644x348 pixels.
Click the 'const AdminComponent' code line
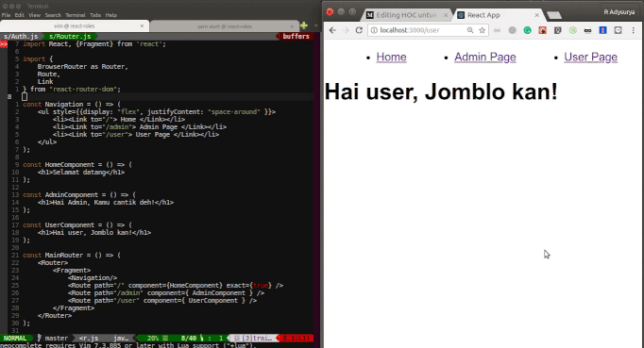coord(79,194)
